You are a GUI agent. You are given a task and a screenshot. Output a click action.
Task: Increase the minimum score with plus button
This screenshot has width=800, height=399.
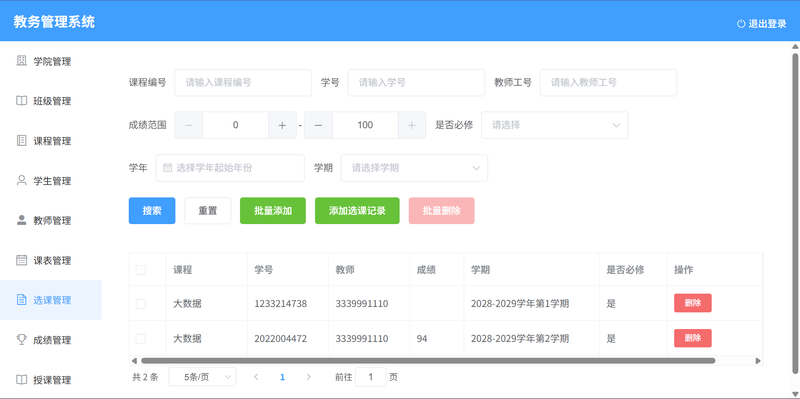(x=282, y=125)
